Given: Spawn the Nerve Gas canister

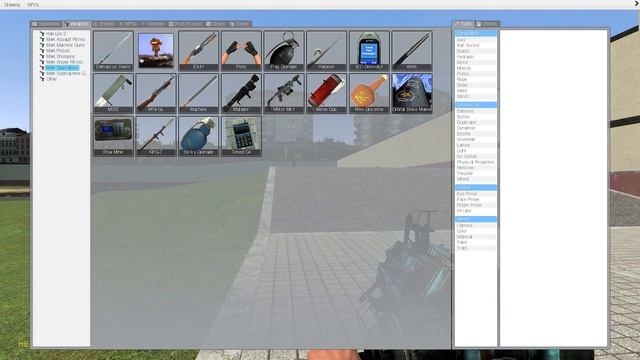Looking at the screenshot, I should coord(326,93).
